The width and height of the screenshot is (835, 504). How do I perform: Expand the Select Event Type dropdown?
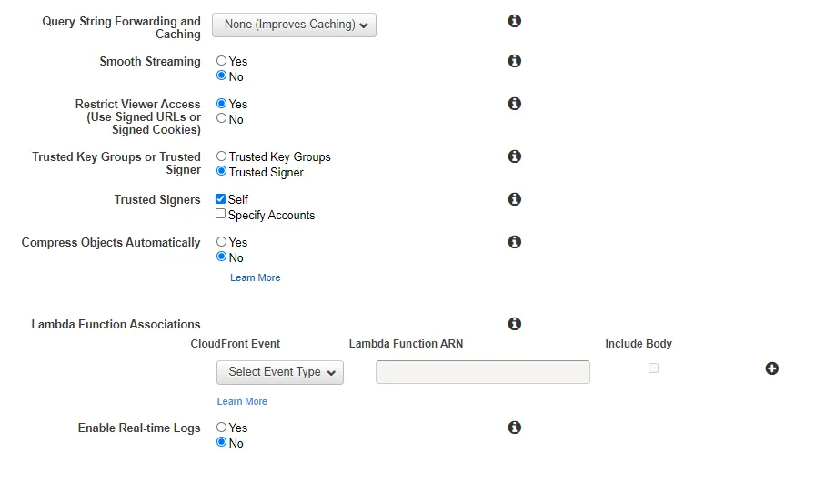pos(280,372)
